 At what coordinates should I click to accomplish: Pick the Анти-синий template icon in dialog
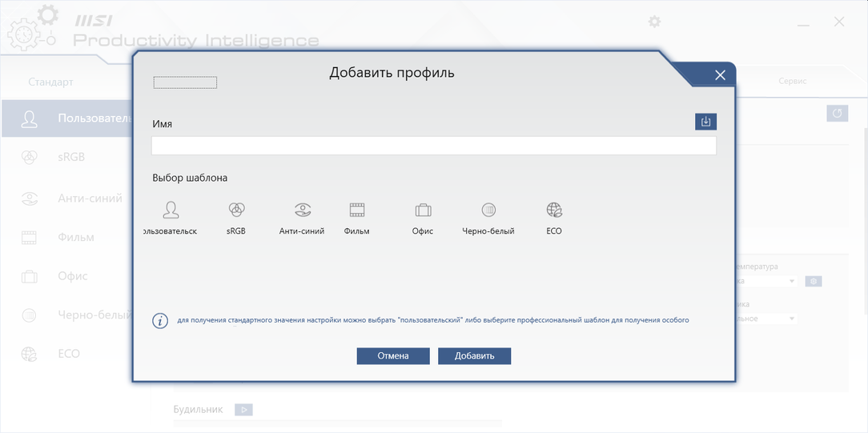coord(302,210)
